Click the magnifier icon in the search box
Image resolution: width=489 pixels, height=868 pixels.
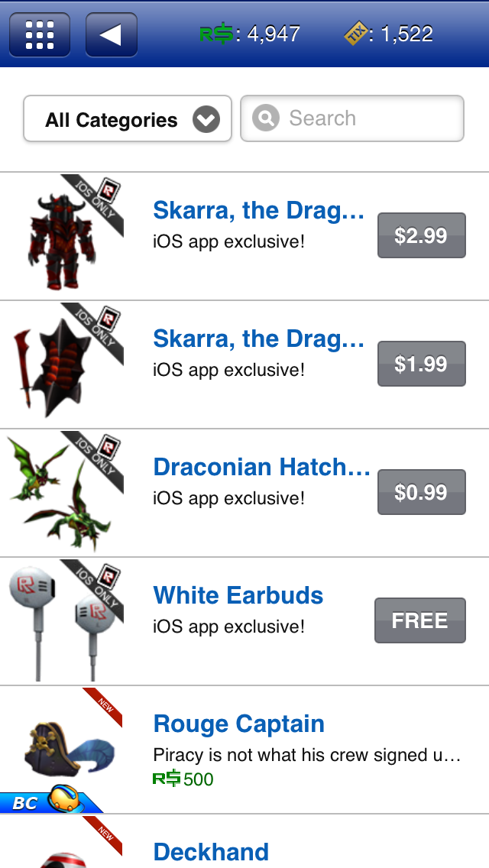click(x=266, y=118)
